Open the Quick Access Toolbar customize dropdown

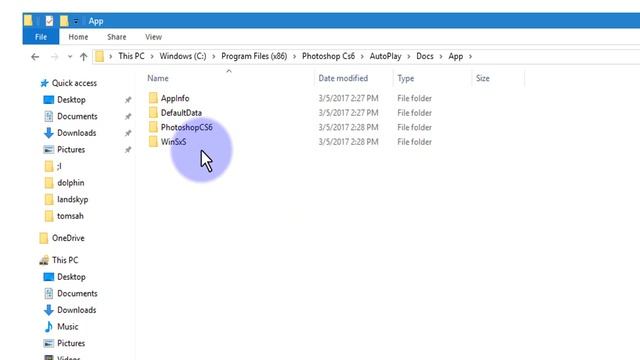(76, 21)
